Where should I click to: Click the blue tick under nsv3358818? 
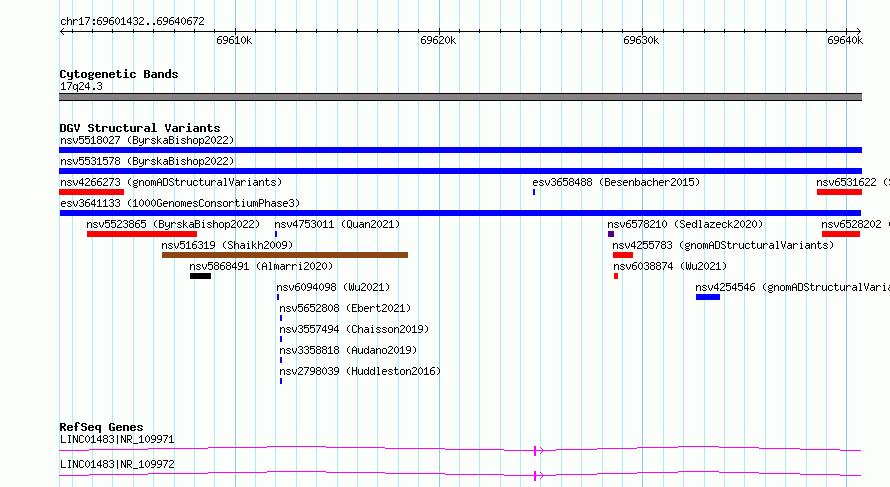281,360
